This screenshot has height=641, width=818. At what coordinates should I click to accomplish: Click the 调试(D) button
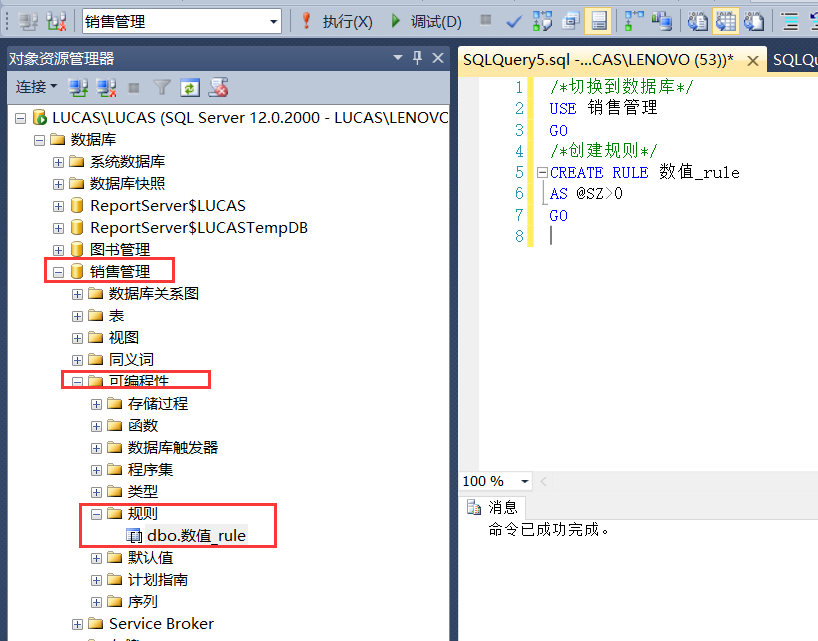(x=436, y=22)
